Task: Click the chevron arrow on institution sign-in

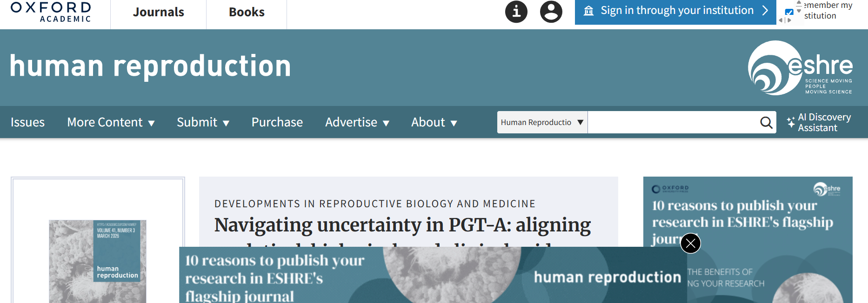Action: [x=765, y=11]
